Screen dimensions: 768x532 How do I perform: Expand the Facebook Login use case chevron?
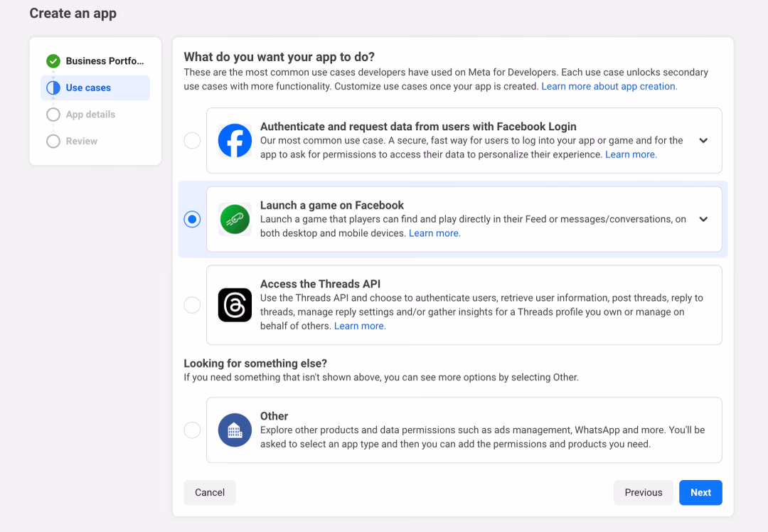(703, 141)
